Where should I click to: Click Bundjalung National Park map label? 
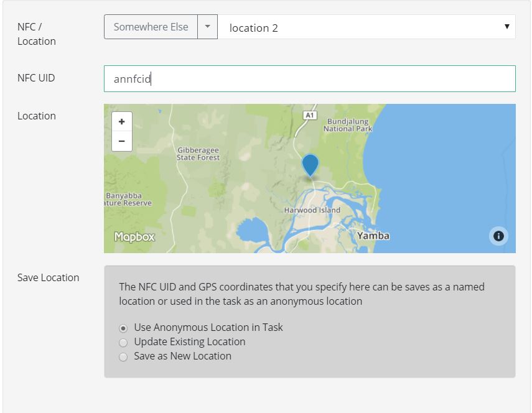[x=347, y=125]
